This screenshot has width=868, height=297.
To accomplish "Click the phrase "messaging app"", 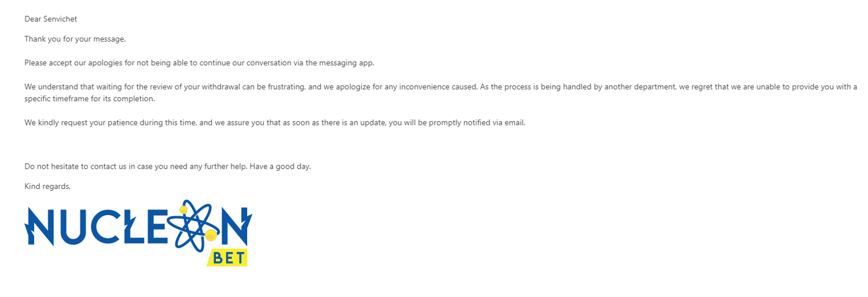I will point(347,62).
